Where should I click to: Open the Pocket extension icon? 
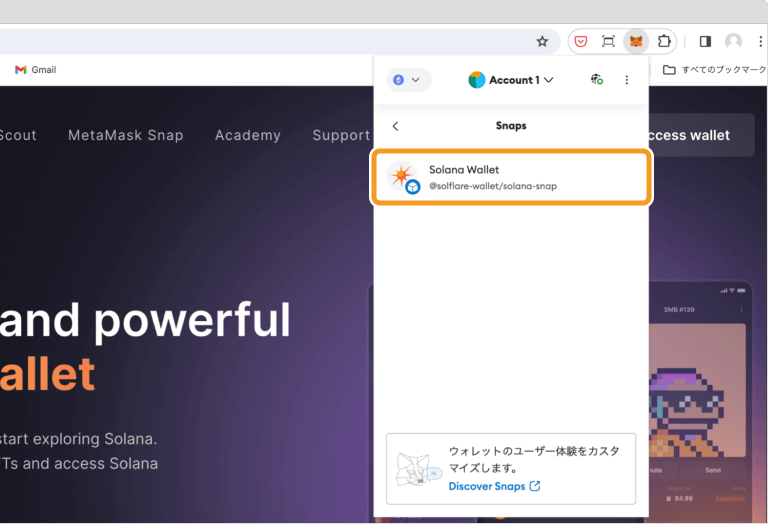(x=581, y=41)
